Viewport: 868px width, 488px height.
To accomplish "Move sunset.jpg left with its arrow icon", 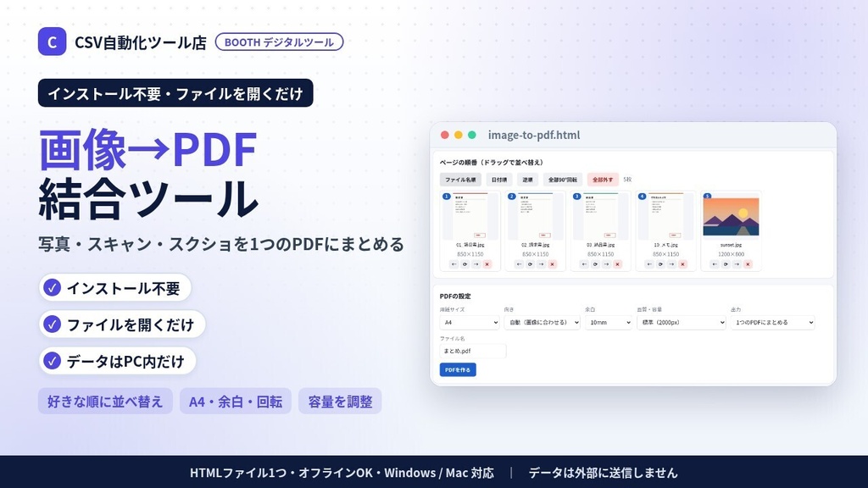I will [715, 264].
